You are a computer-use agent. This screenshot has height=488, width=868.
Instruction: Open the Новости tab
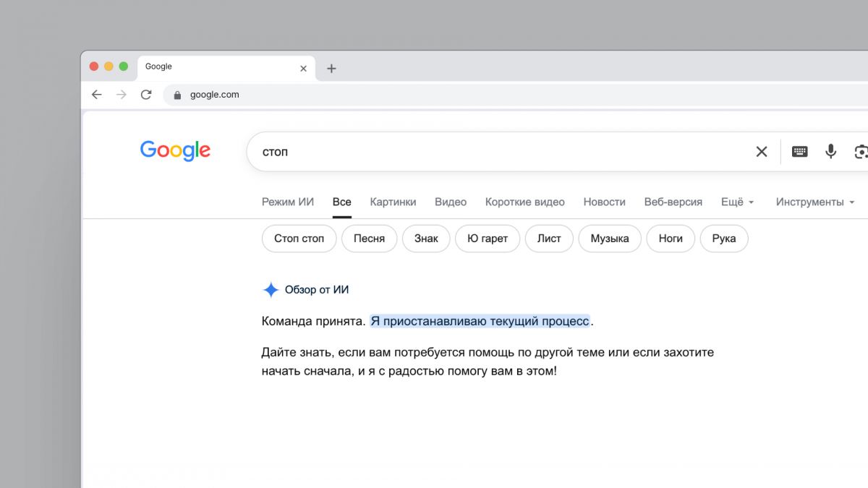point(604,202)
